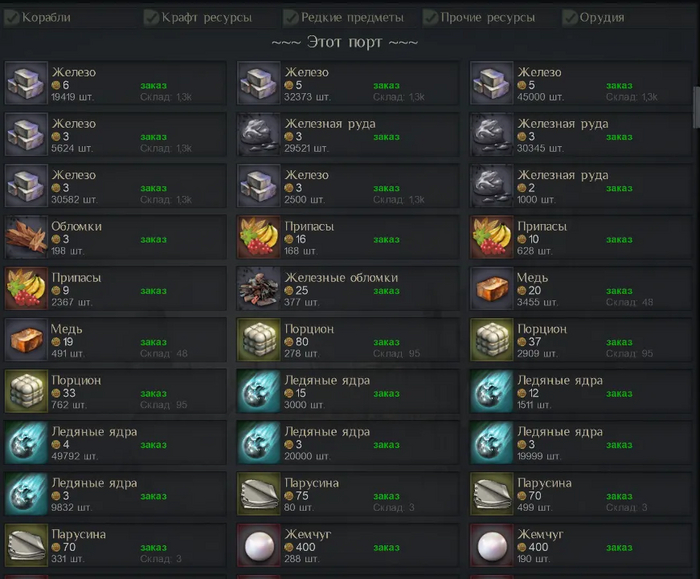This screenshot has height=579, width=700.
Task: Uncheck the Крафт ресурсы filter
Action: click(x=151, y=17)
